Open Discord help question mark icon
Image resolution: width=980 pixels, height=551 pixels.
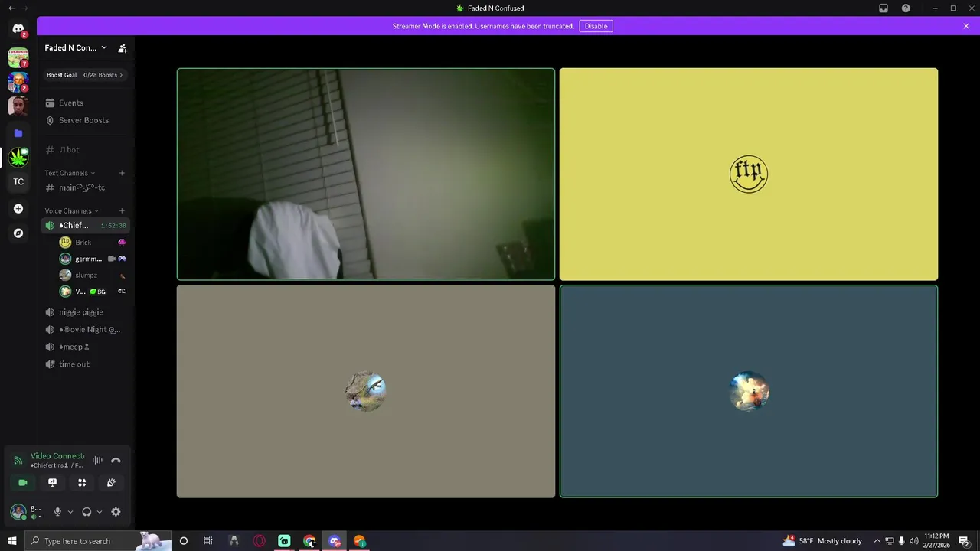click(x=906, y=8)
